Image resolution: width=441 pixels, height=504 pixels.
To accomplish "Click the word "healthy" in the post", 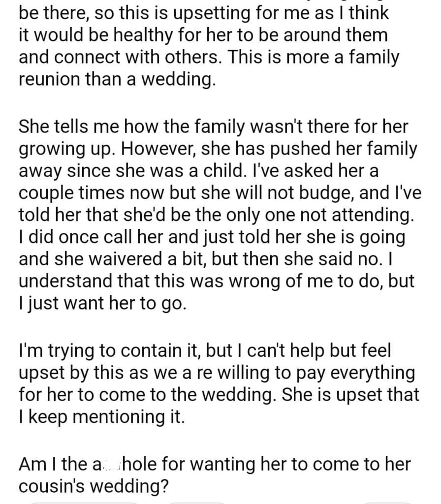I will tap(144, 36).
